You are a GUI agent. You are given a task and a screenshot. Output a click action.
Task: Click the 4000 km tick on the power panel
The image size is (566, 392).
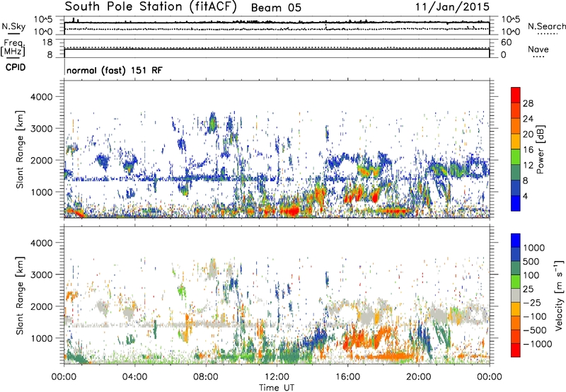(41, 97)
